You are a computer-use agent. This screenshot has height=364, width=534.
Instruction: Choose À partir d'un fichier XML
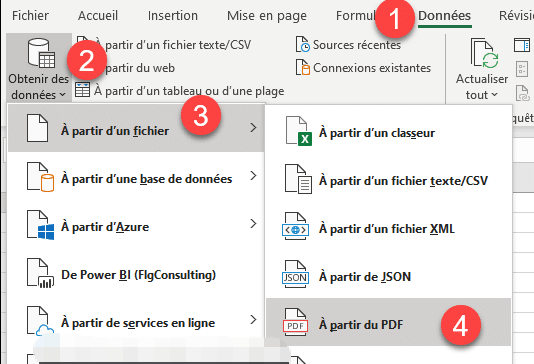[x=389, y=227]
